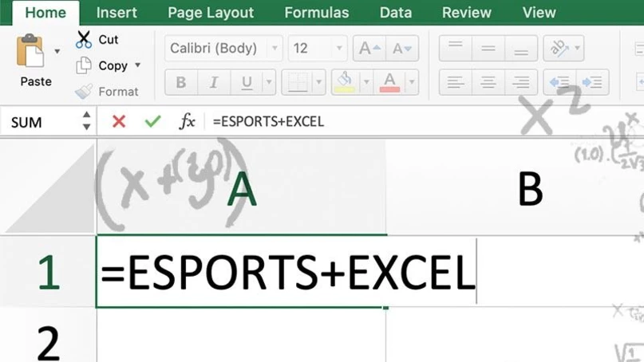Image resolution: width=644 pixels, height=362 pixels.
Task: Toggle Italic formatting
Action: tap(214, 82)
